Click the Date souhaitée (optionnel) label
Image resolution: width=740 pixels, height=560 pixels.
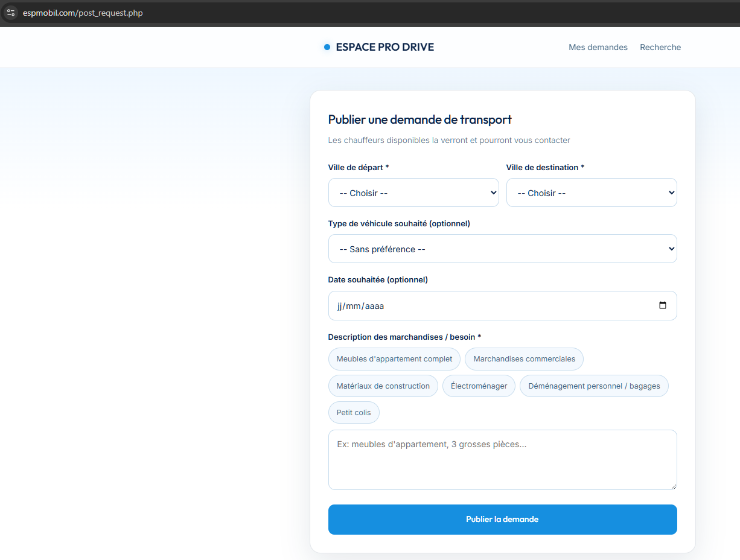(x=377, y=279)
